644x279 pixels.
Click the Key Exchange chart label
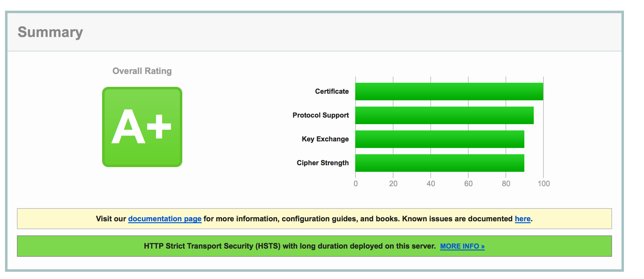[x=325, y=139]
